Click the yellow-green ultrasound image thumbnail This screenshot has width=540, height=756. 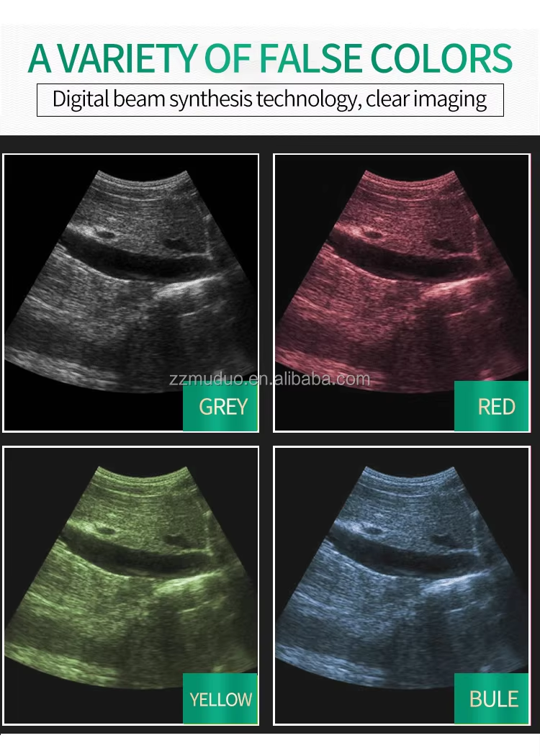click(x=131, y=585)
